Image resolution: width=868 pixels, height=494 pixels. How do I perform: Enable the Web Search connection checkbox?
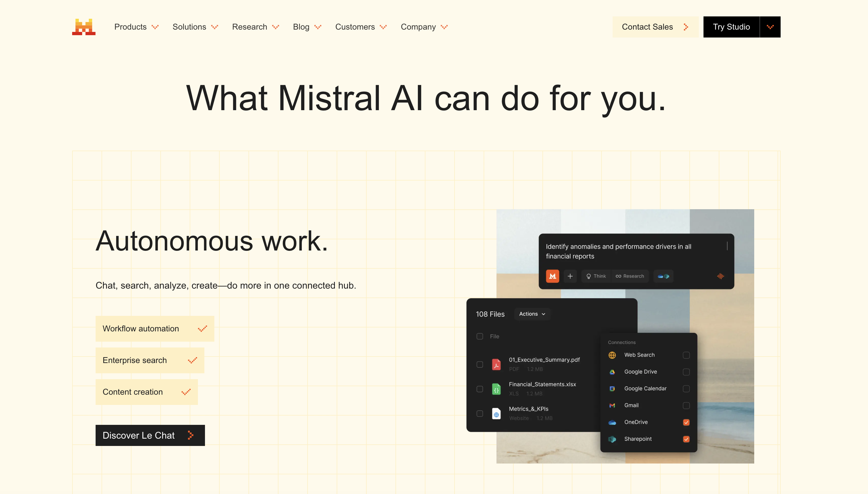tap(686, 355)
